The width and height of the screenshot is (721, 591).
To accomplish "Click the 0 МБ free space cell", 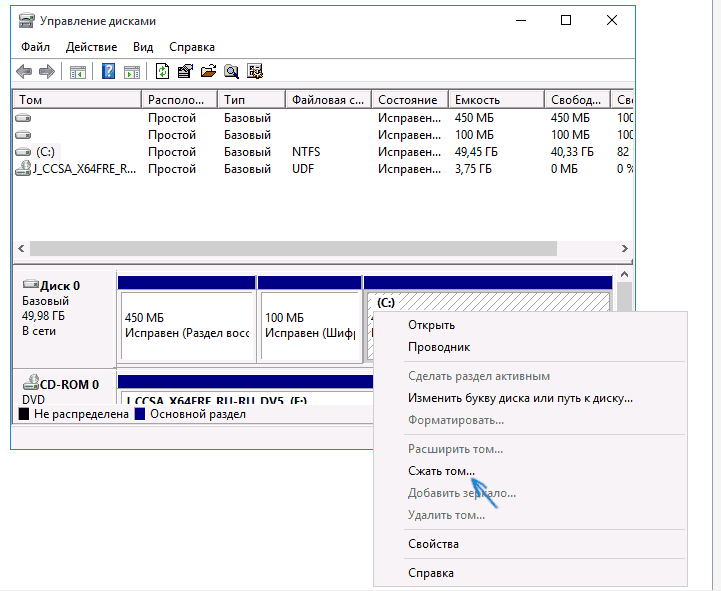I will (564, 169).
